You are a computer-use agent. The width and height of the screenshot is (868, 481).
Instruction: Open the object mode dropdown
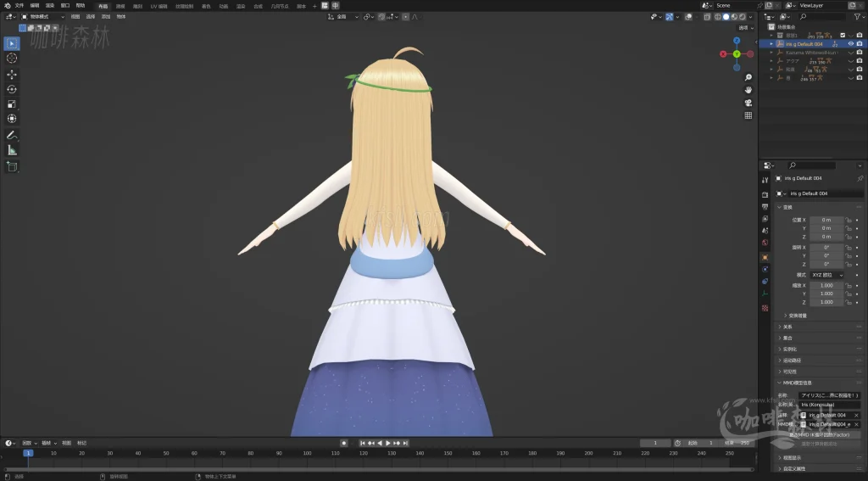point(42,17)
